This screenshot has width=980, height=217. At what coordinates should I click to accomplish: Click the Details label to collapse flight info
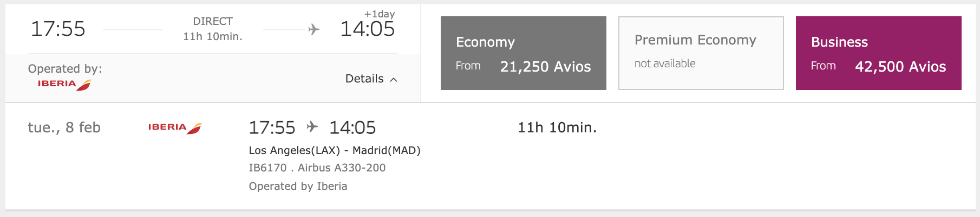click(x=364, y=79)
